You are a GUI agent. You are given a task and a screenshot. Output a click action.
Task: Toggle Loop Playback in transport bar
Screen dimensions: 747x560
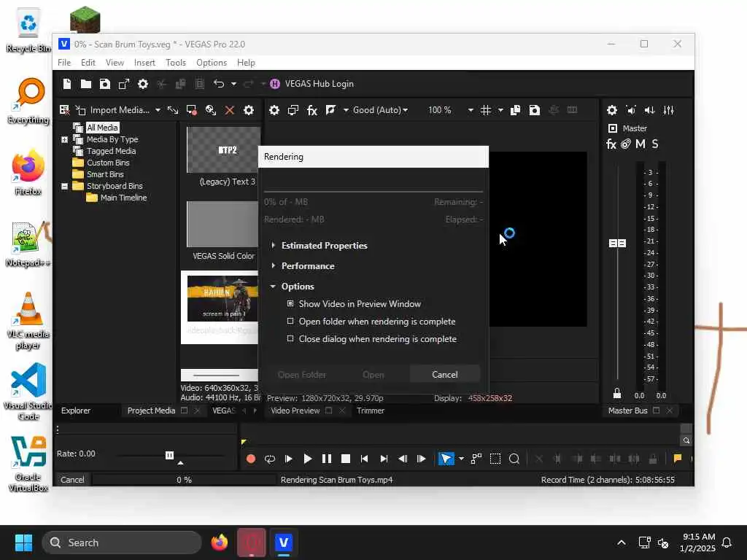(x=270, y=459)
